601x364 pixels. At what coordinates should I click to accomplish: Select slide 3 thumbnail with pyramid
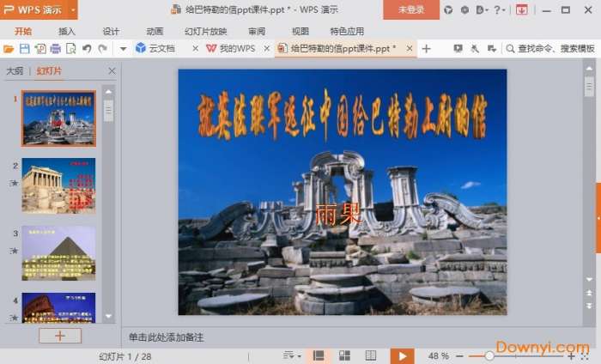click(58, 253)
